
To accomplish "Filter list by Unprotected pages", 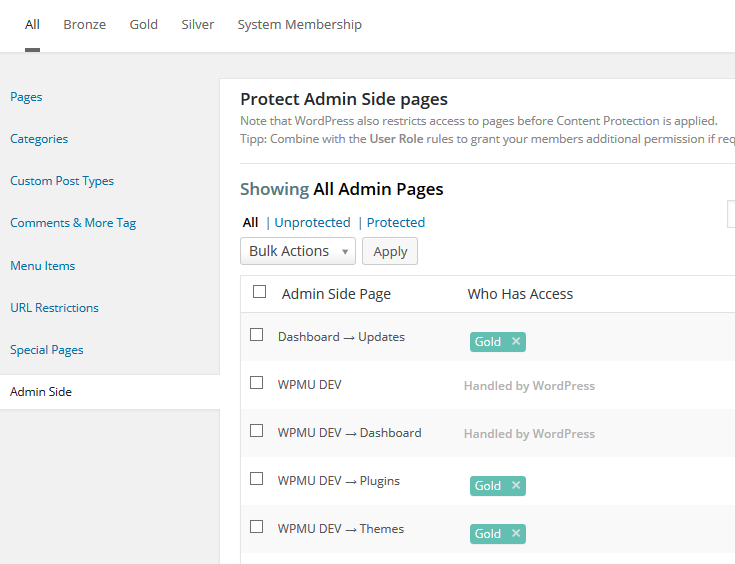I will 312,223.
